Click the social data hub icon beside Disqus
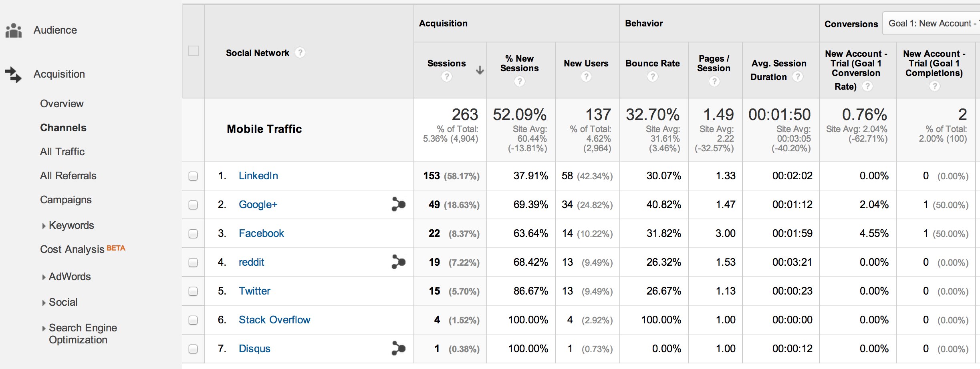Viewport: 980px width, 369px height. [398, 349]
